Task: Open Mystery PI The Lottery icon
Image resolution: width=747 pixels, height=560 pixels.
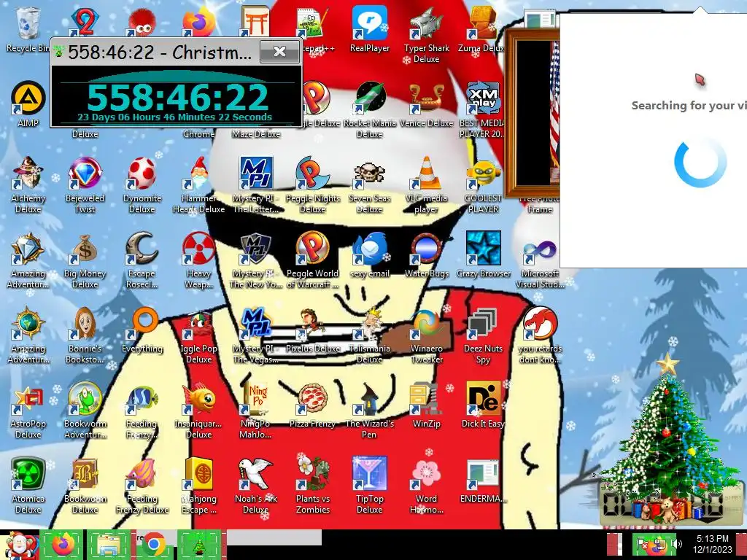Action: 256,174
